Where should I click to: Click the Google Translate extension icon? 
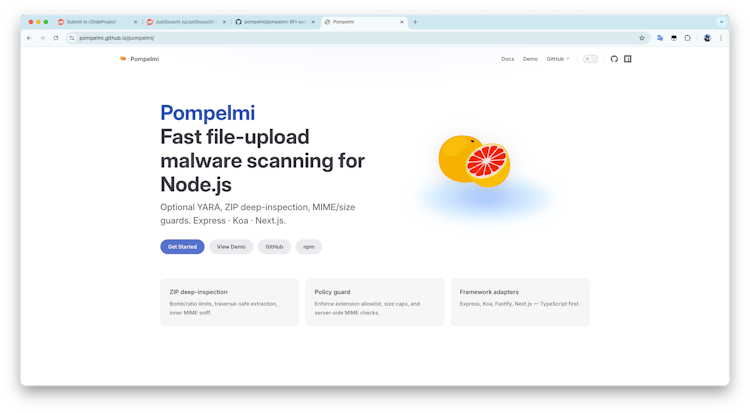[x=661, y=38]
